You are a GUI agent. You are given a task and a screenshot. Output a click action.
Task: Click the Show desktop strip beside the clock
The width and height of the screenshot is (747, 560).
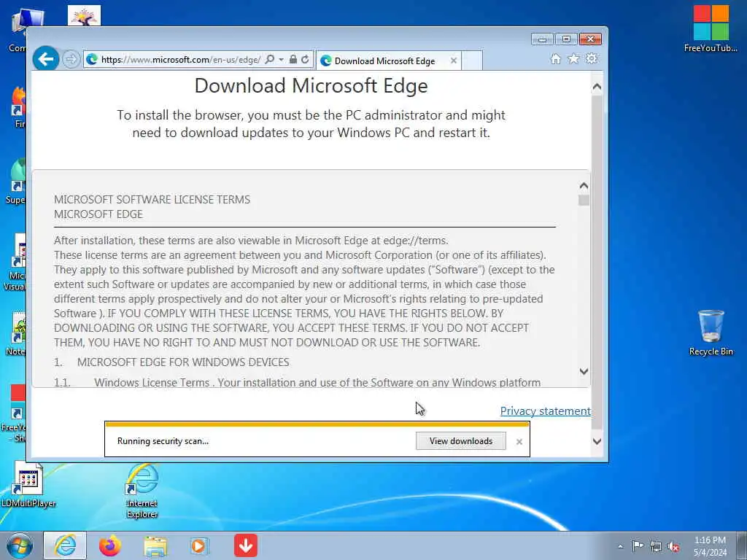(742, 546)
